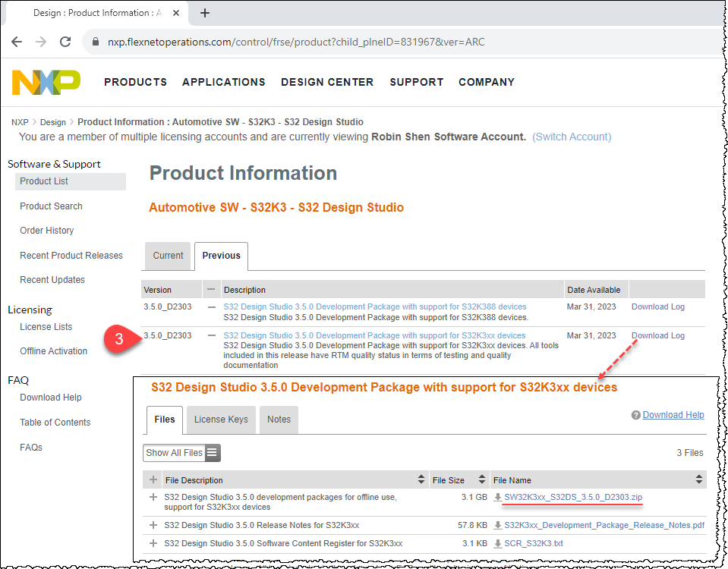This screenshot has height=569, width=728.
Task: Click the browser forward arrow
Action: click(x=41, y=42)
